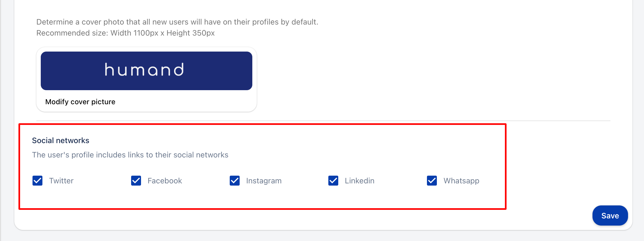
Task: Click the Whatsapp label text
Action: click(x=461, y=181)
